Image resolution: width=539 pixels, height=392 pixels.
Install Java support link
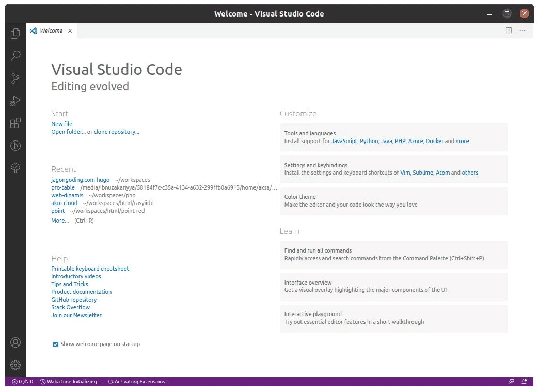(386, 141)
